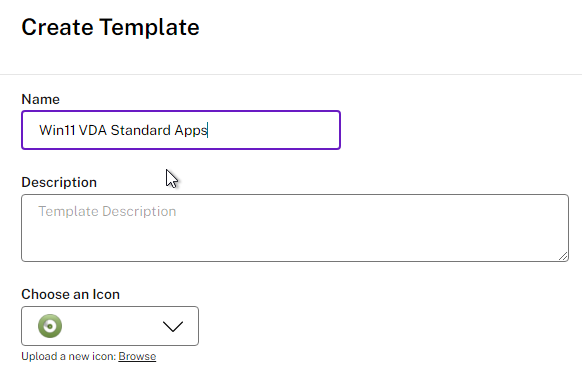582x374 pixels.
Task: Click empty space right of Name text
Action: point(273,130)
